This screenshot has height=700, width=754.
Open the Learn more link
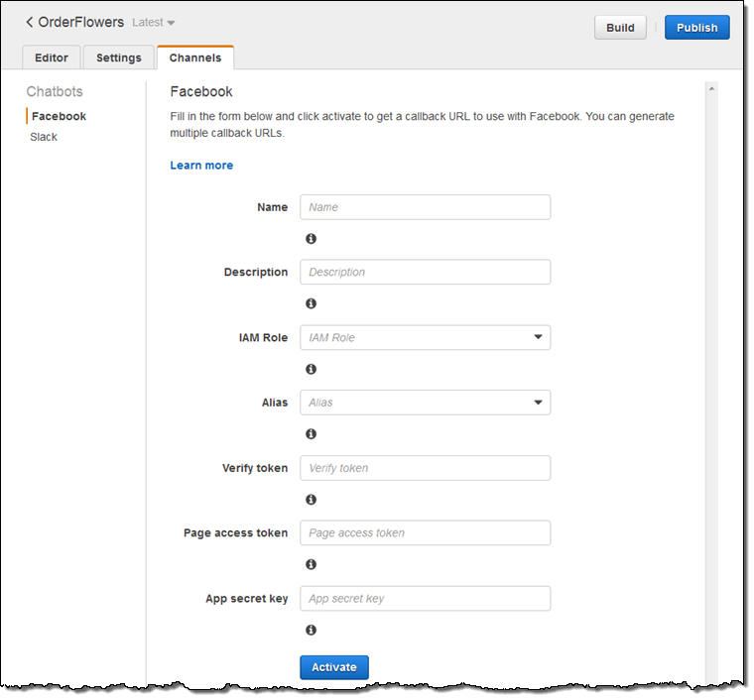point(201,166)
